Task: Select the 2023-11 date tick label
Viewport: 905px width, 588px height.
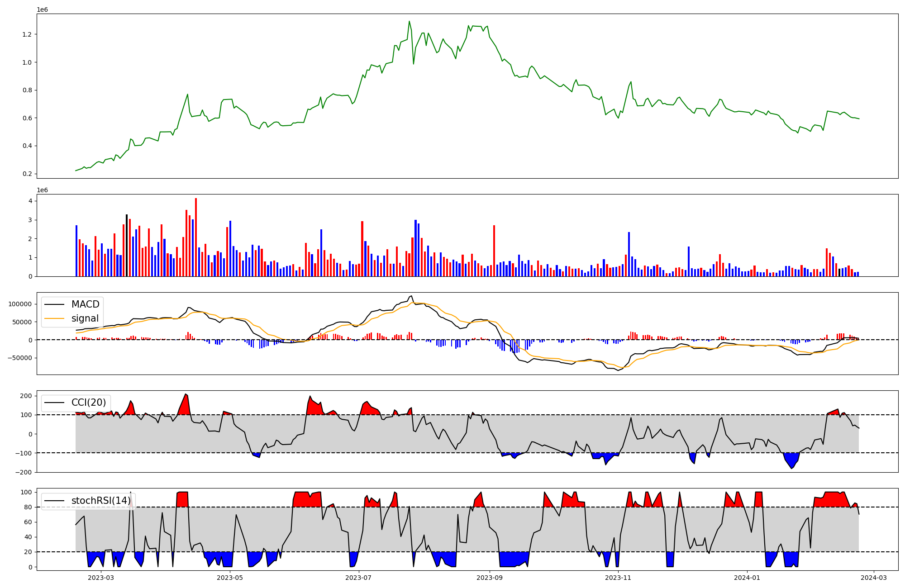Action: point(618,578)
